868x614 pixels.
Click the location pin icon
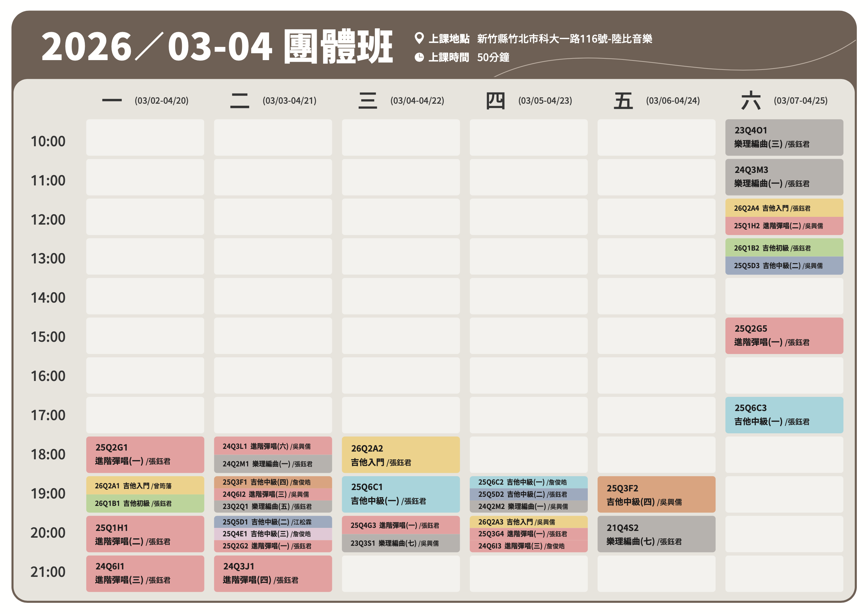(418, 38)
